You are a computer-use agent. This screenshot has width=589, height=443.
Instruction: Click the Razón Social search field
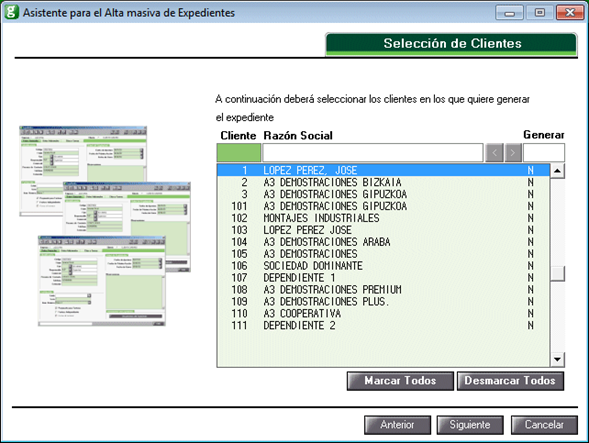point(373,153)
